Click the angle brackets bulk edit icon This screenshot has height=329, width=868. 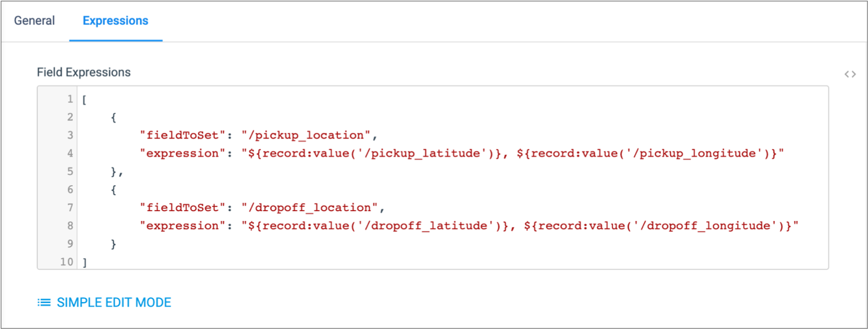(x=850, y=74)
